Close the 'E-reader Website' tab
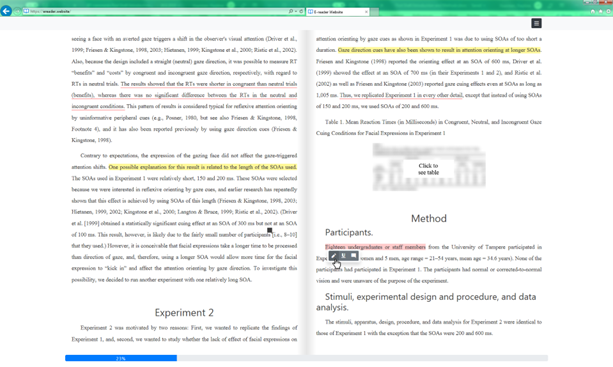The width and height of the screenshot is (613, 367). (366, 12)
